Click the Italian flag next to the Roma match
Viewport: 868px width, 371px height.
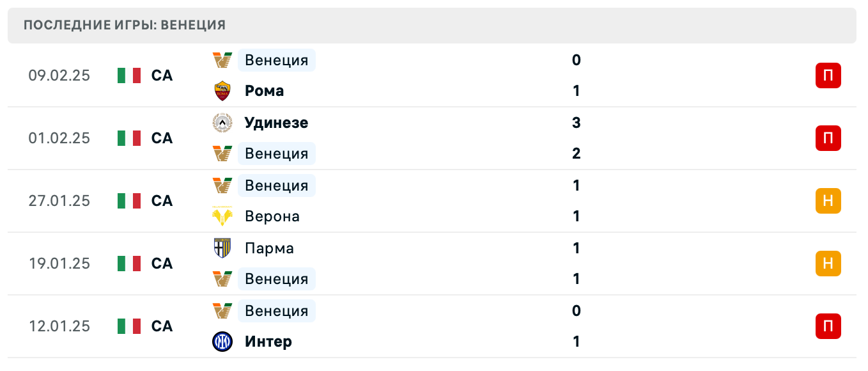point(128,75)
